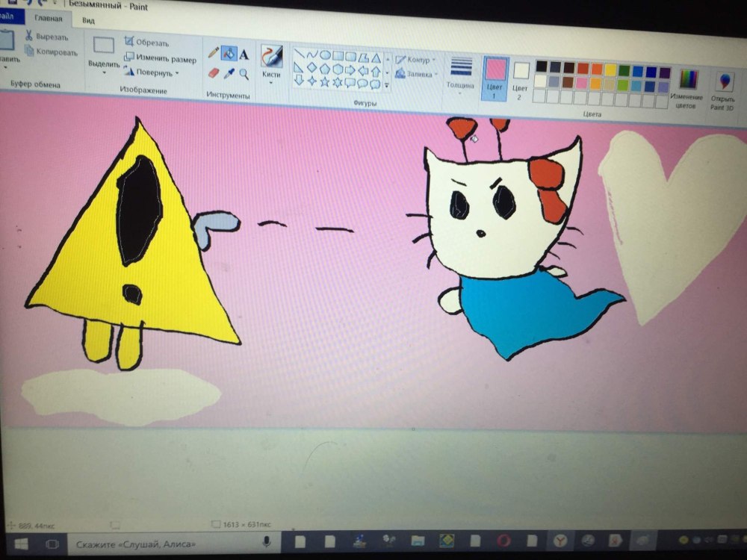This screenshot has width=747, height=560.
Task: Switch to the Вид ribbon tab
Action: click(x=88, y=20)
